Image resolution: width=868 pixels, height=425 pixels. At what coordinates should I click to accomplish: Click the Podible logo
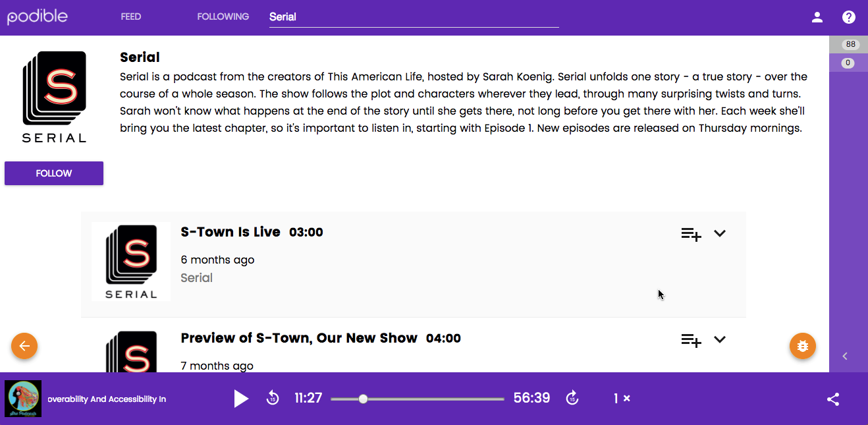click(x=37, y=16)
